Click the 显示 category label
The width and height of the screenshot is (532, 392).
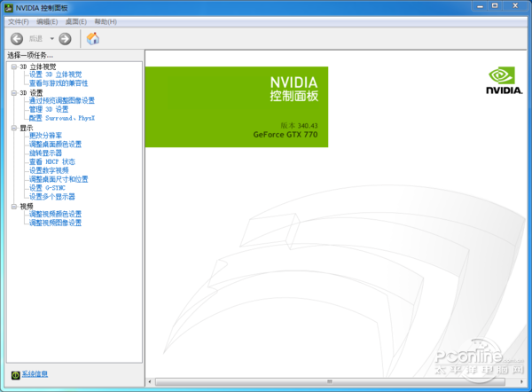point(26,128)
